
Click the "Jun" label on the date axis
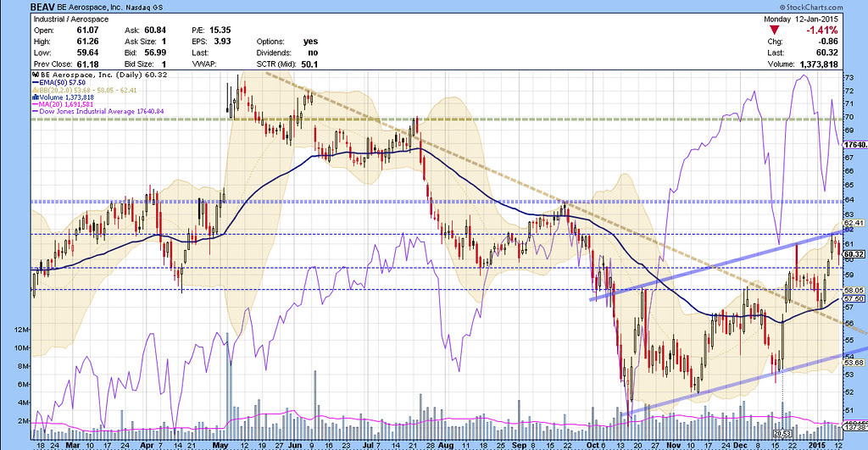click(x=295, y=445)
